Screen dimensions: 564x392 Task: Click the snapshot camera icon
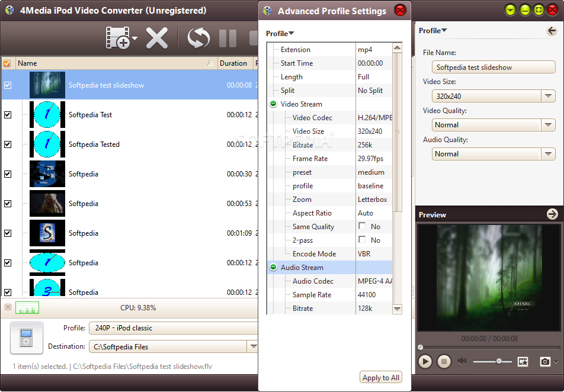point(545,361)
